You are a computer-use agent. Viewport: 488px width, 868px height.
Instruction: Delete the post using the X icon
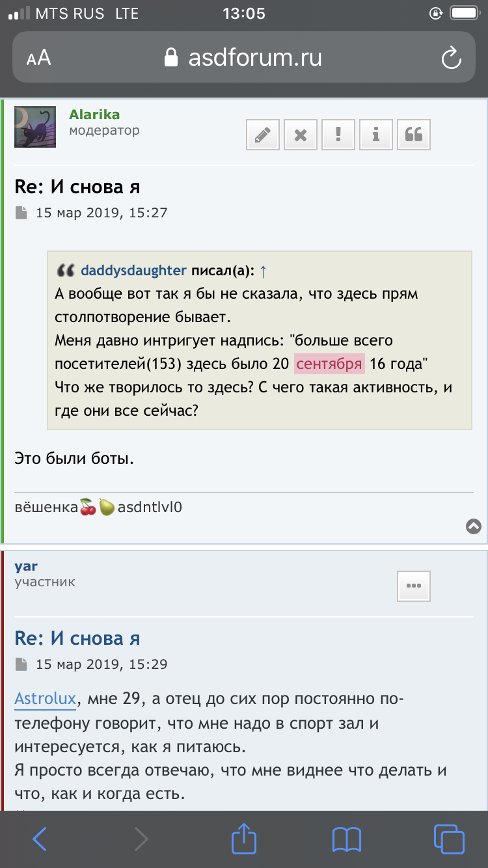(300, 134)
